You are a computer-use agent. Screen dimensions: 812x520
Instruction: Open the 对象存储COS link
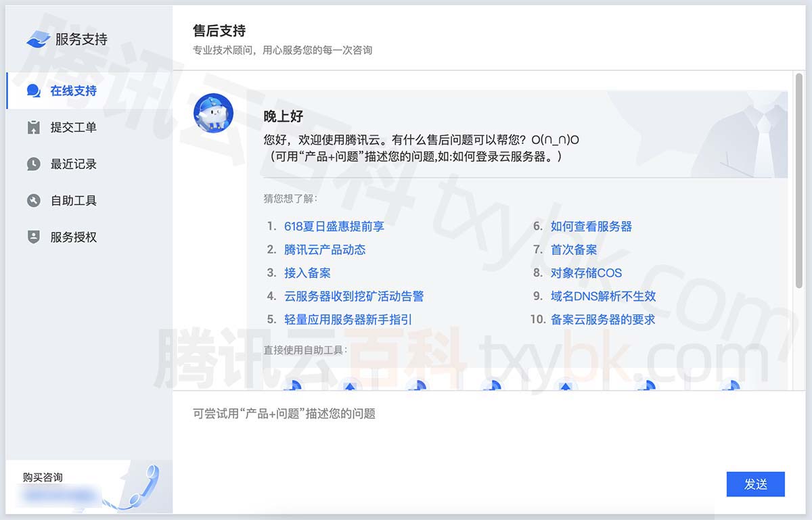point(586,273)
